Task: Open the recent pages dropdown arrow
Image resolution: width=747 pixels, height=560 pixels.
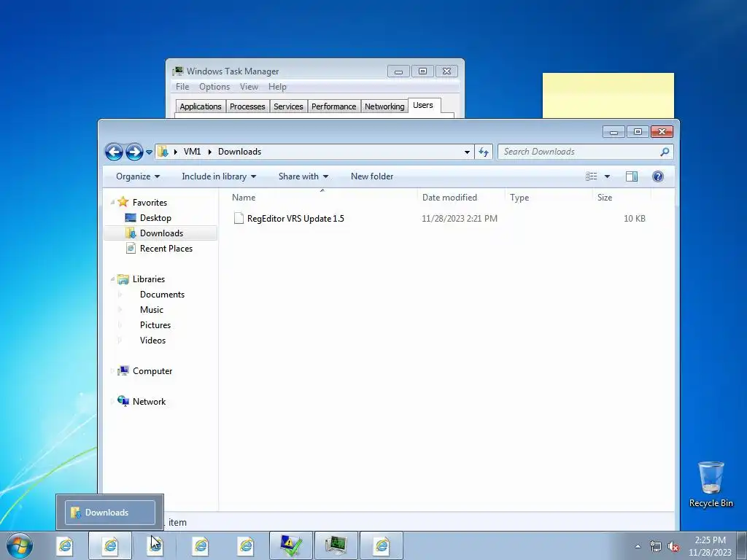Action: click(x=149, y=152)
